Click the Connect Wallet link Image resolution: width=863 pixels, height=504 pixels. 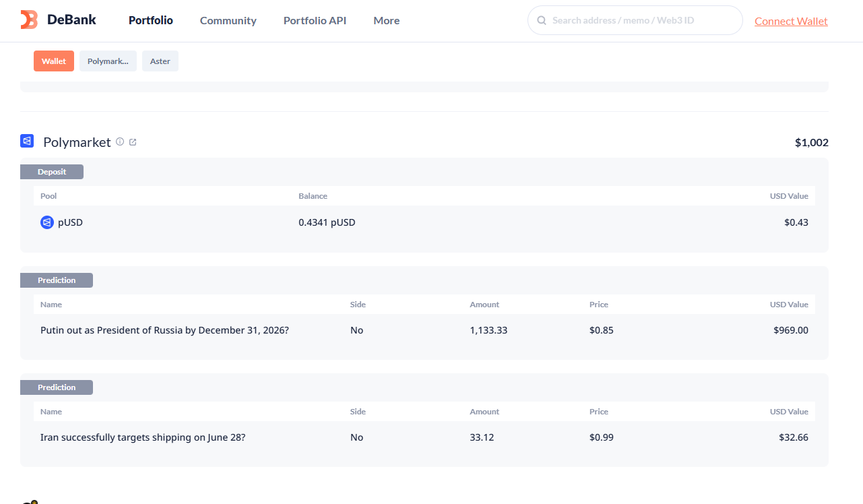coord(791,21)
